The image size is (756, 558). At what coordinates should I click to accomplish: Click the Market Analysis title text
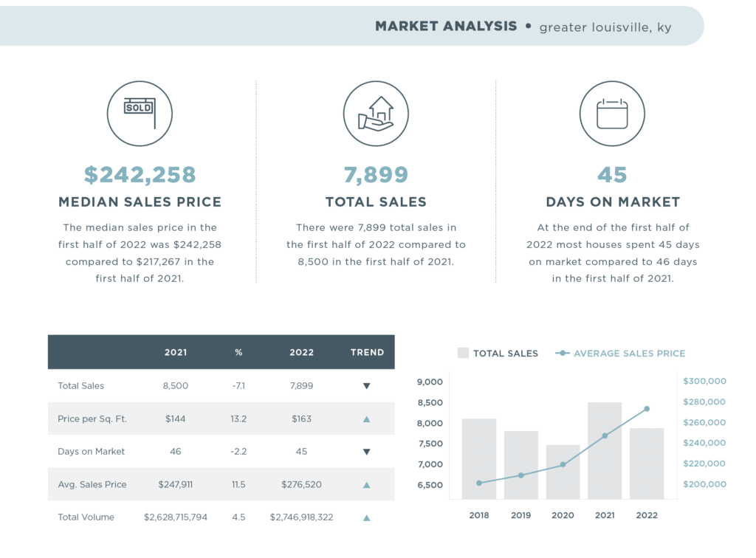click(x=446, y=27)
